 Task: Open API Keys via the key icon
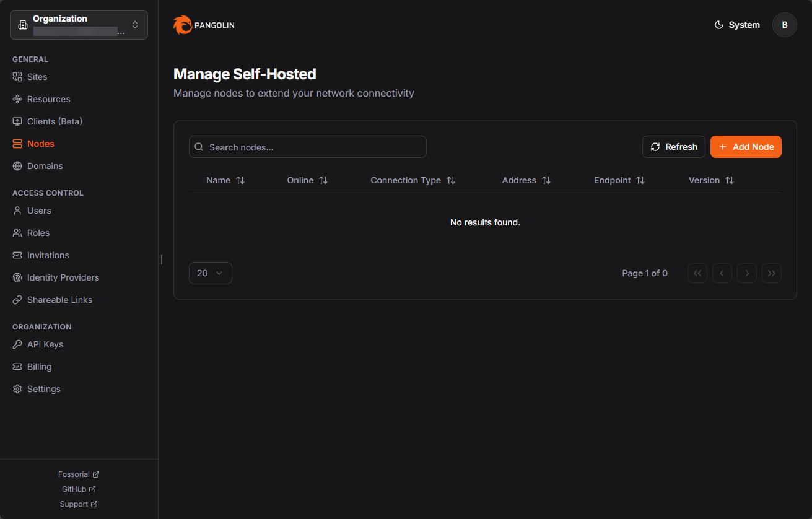[17, 344]
